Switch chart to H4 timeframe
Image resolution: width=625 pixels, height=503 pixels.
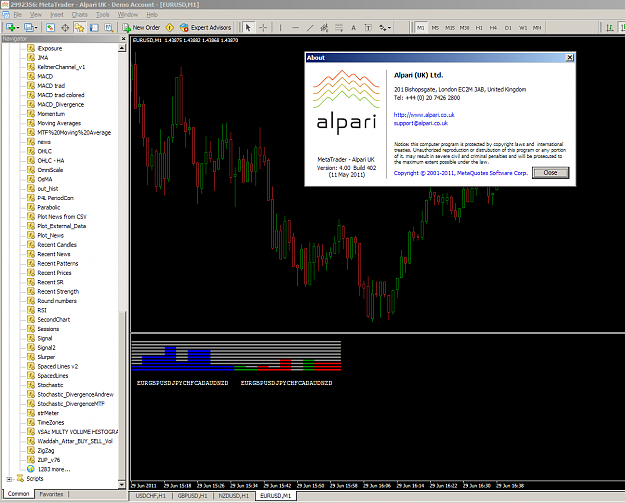point(493,28)
